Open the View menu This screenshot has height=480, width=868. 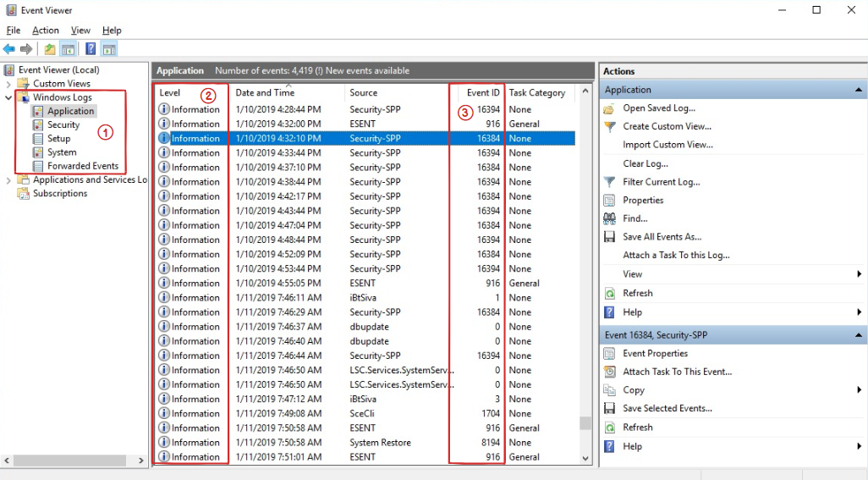point(80,30)
